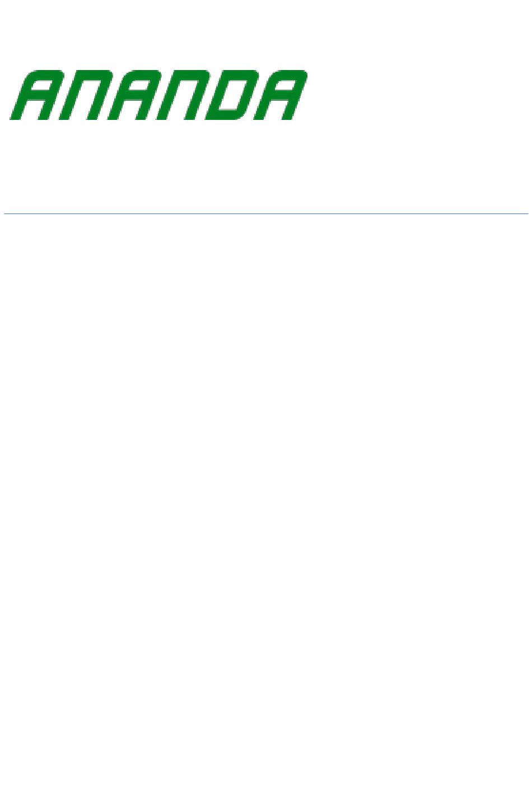Image resolution: width=532 pixels, height=795 pixels.
Task: Click the left end of the divider line
Action: point(6,213)
